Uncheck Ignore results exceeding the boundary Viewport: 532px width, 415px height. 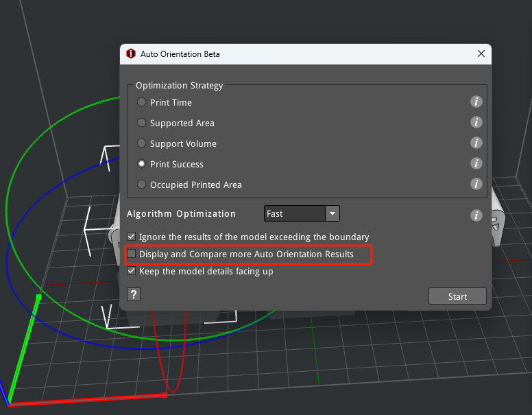(132, 237)
